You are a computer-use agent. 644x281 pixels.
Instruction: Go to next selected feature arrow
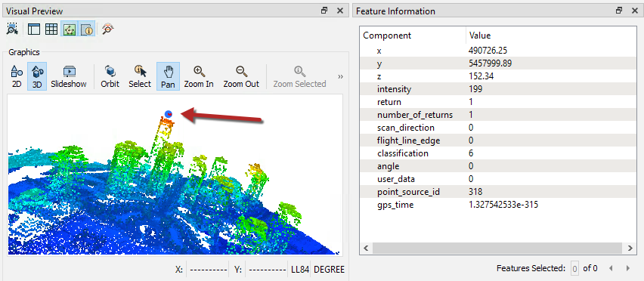[627, 268]
